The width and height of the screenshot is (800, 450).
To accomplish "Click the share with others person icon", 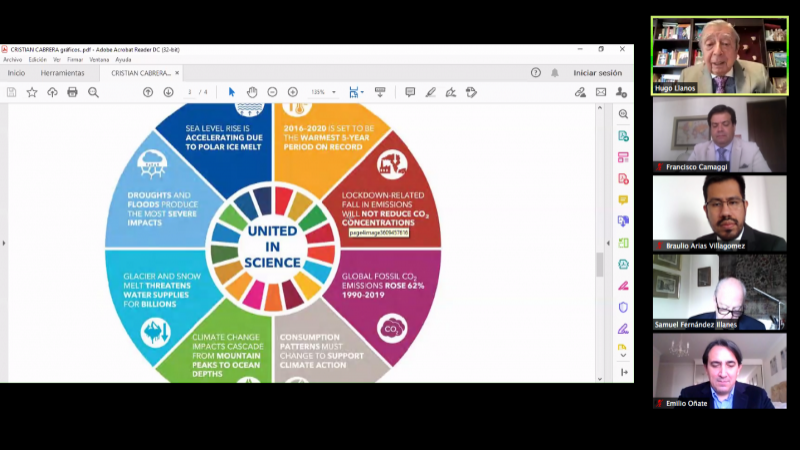I will point(621,92).
